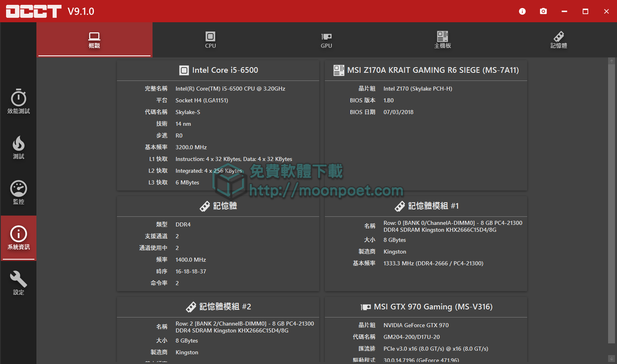Click the motherboard icon on MSI Z170A panel header
The width and height of the screenshot is (617, 364).
pos(338,70)
